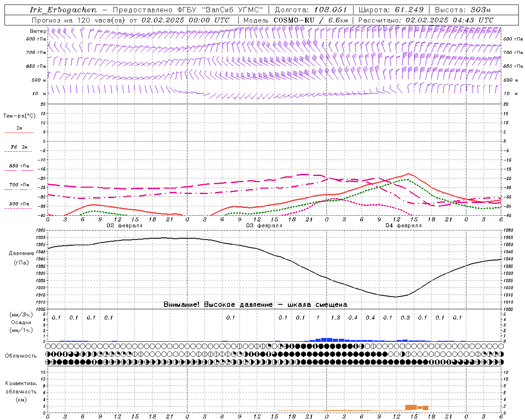Select the (мм/1ч.) precipitation unit label
525x420 pixels.
21,330
